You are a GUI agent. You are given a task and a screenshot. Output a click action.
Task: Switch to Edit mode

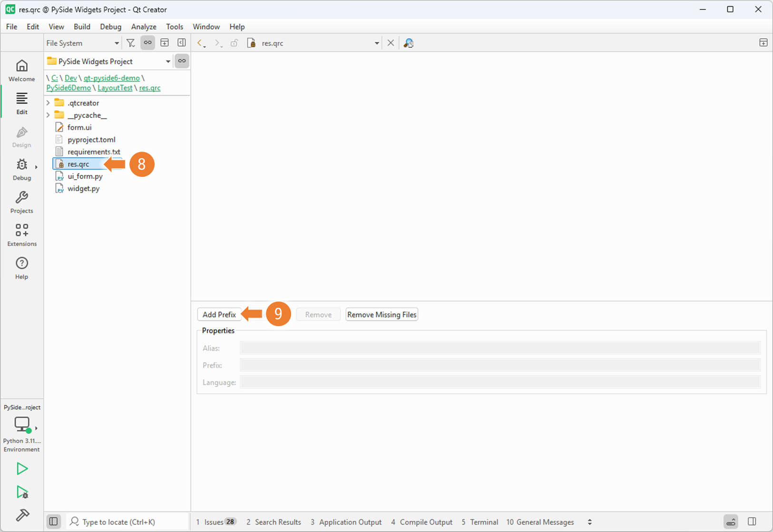21,103
